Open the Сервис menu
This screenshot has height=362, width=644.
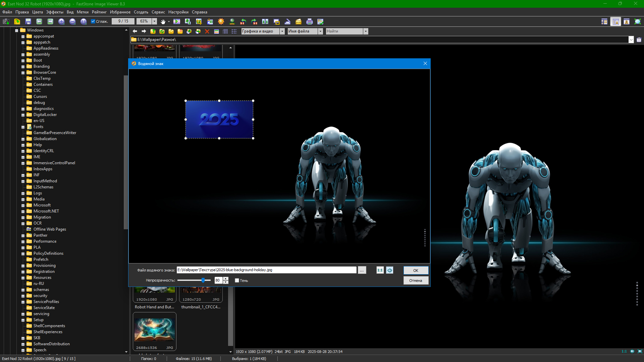(x=158, y=12)
